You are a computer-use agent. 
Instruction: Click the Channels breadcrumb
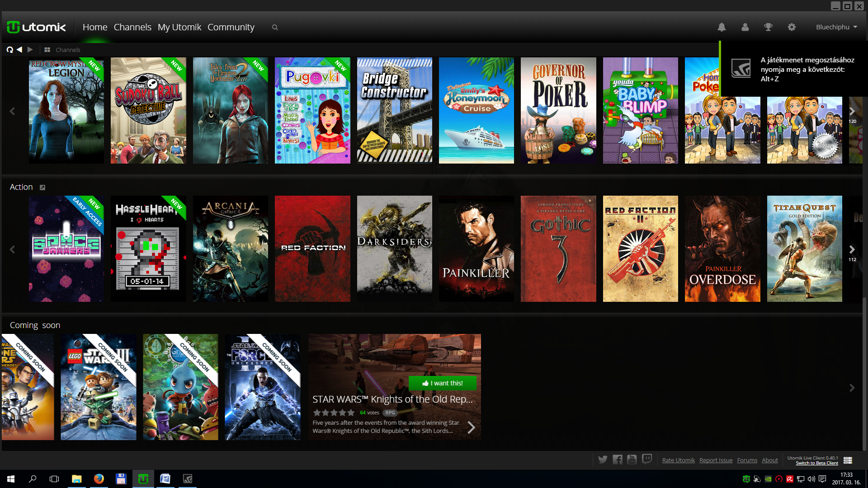point(68,50)
